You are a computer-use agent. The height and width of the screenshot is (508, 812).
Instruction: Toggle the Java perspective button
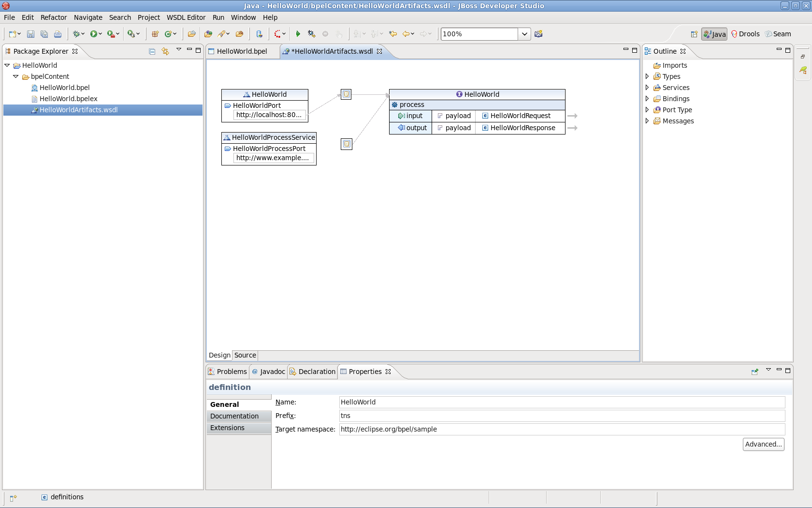(x=714, y=34)
